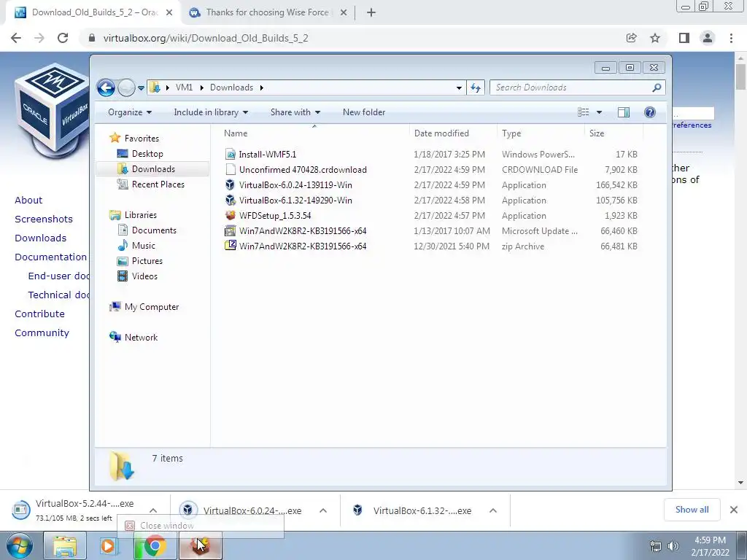Open Downloads link on VirtualBox page

point(41,238)
